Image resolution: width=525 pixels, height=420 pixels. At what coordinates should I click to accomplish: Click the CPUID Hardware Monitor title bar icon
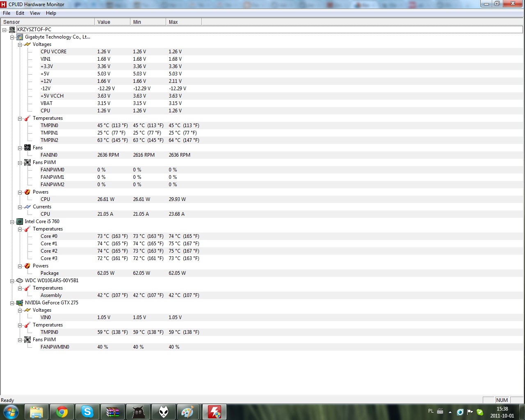(x=4, y=5)
